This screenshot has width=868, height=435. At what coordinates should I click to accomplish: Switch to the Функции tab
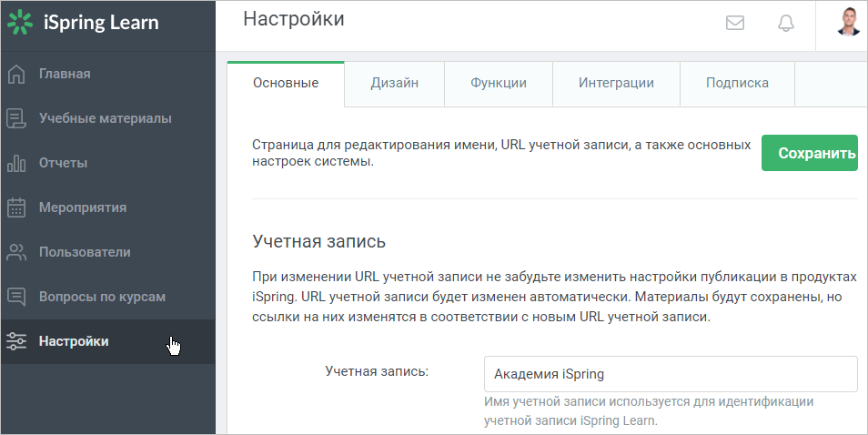pos(499,84)
